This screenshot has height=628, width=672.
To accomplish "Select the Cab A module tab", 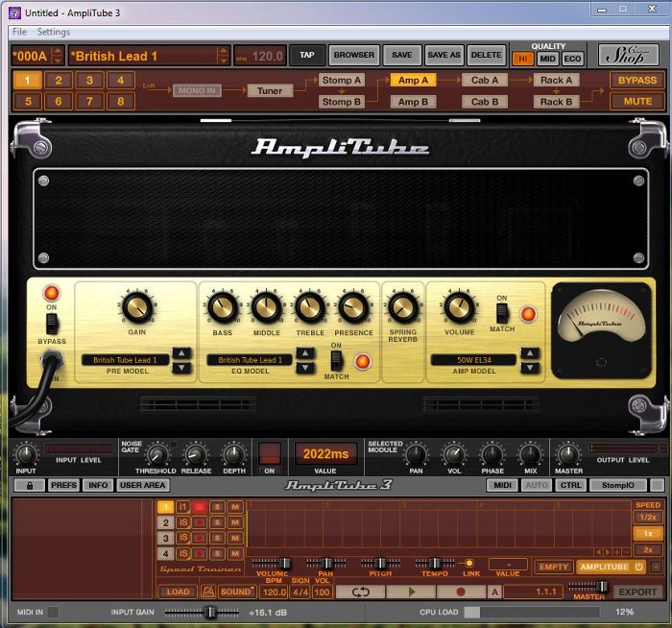I will (485, 80).
